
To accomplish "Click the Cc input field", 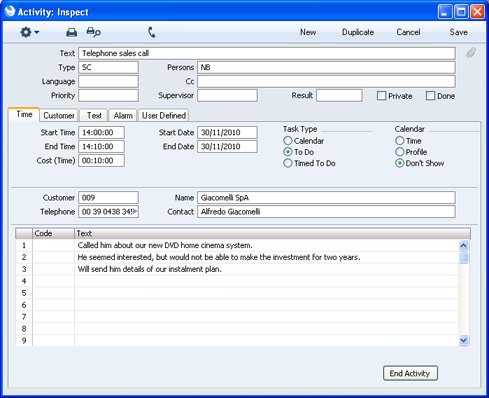I will coord(326,81).
